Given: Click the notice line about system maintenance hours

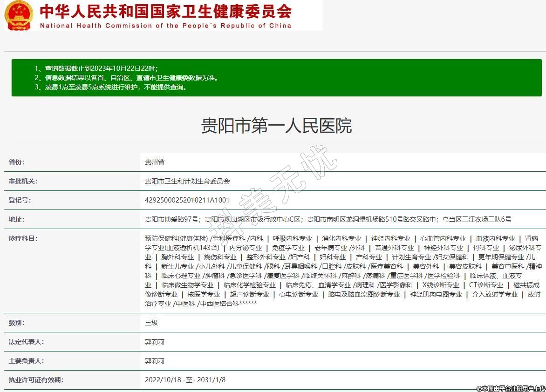Looking at the screenshot, I should point(110,87).
